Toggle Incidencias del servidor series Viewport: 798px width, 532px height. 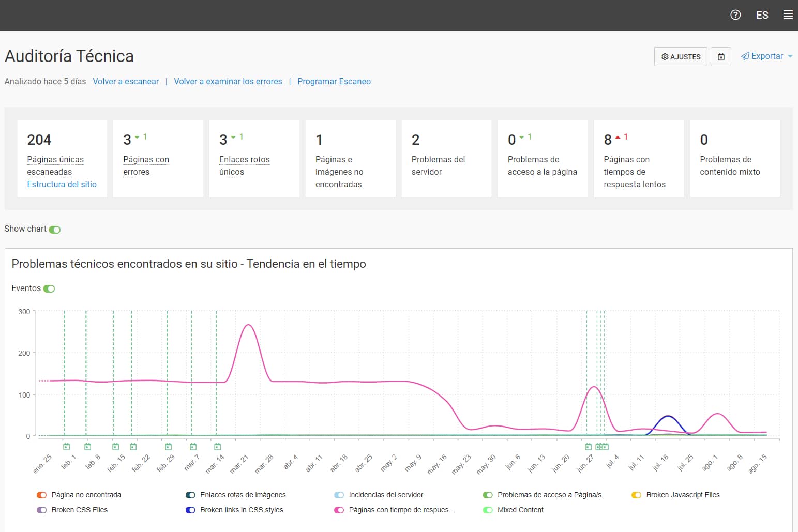[339, 495]
